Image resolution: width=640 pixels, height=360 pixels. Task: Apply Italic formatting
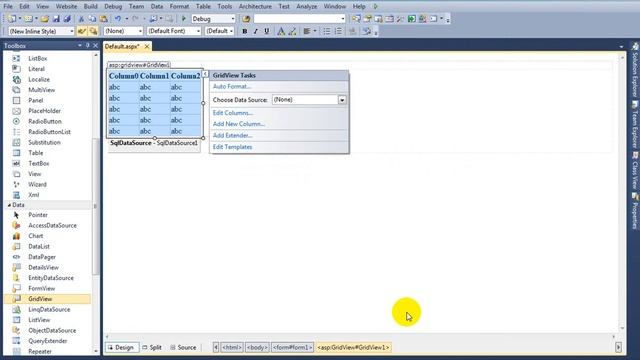pos(256,31)
